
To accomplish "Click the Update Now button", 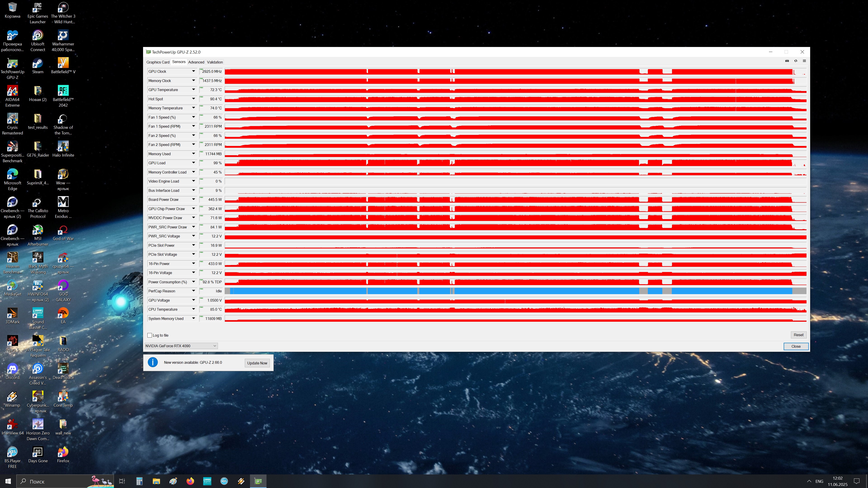I will point(257,363).
